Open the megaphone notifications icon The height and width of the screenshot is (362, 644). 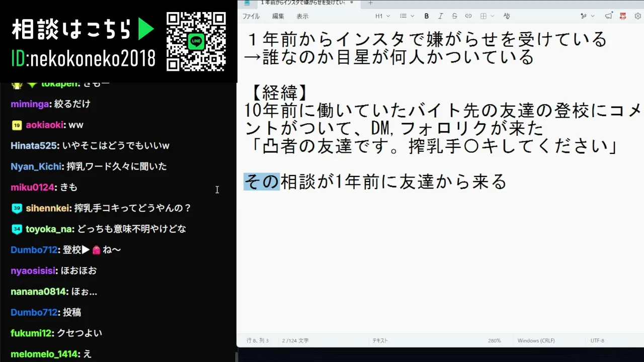click(x=609, y=16)
